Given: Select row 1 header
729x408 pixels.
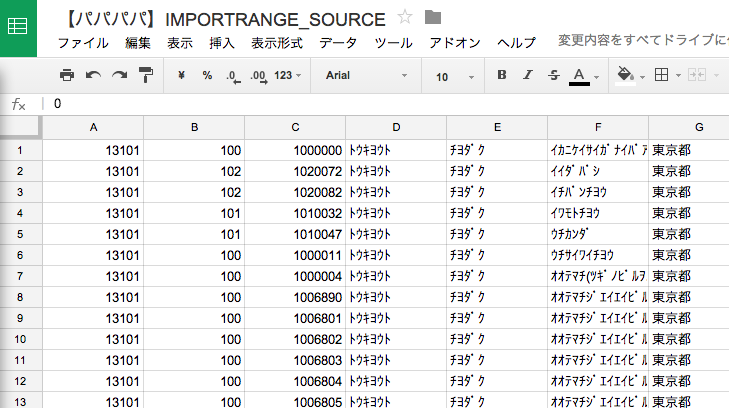Looking at the screenshot, I should 20,150.
